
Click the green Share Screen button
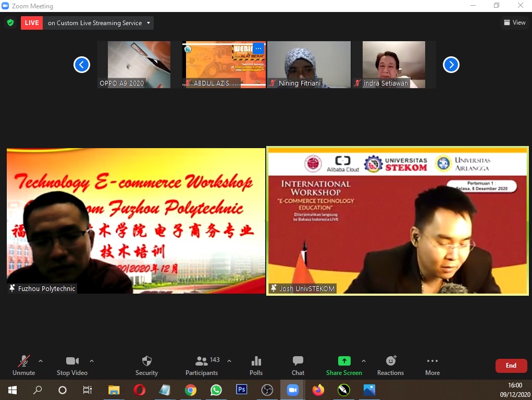pyautogui.click(x=344, y=366)
